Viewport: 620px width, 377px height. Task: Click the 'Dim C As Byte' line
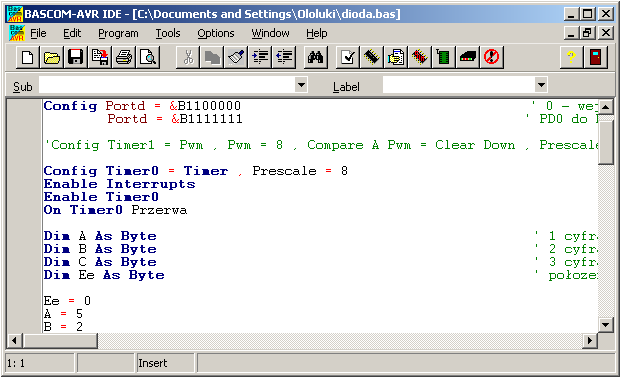pos(100,262)
